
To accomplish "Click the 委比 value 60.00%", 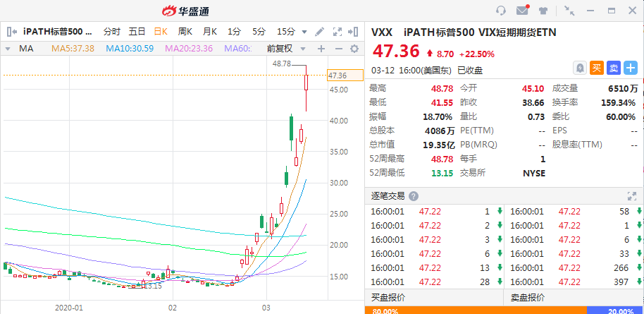I will (x=621, y=117).
